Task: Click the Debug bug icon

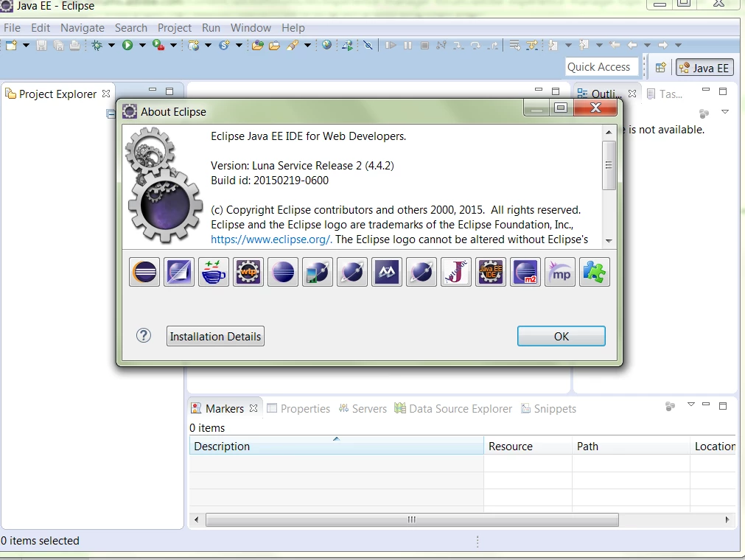Action: point(97,45)
